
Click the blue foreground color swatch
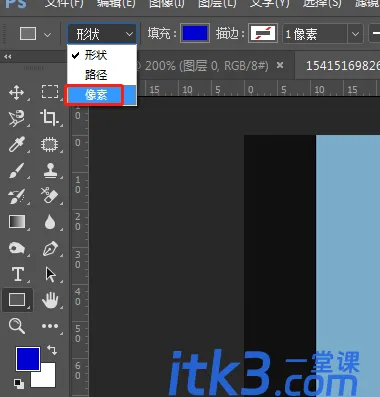pyautogui.click(x=28, y=359)
